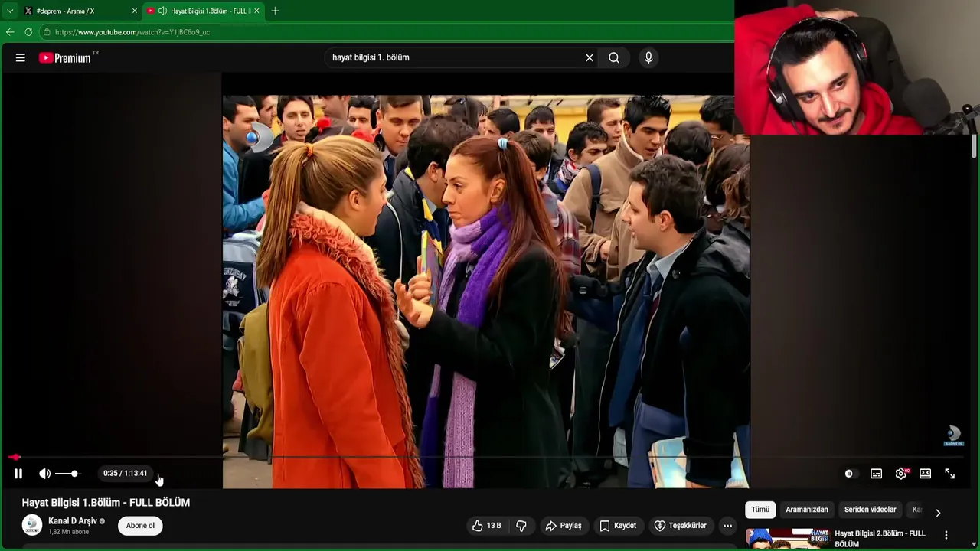Select the Tümü filter chip
The height and width of the screenshot is (551, 980).
[760, 510]
